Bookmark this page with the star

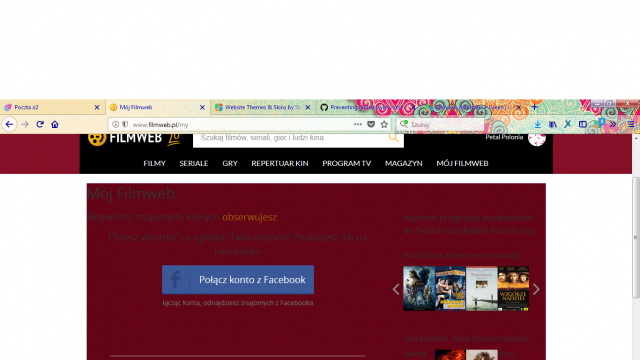click(384, 124)
